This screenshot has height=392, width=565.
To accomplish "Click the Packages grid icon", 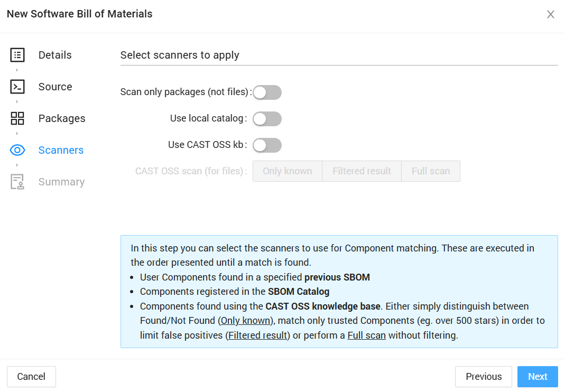I will click(17, 118).
